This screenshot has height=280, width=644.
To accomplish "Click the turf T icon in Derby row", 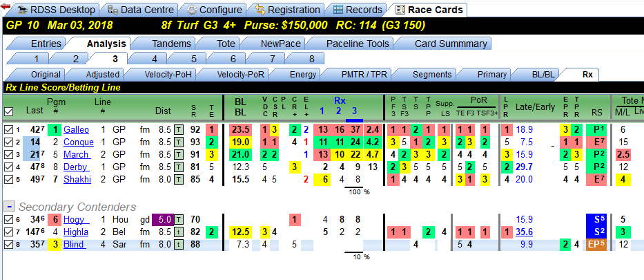I will (x=179, y=167).
